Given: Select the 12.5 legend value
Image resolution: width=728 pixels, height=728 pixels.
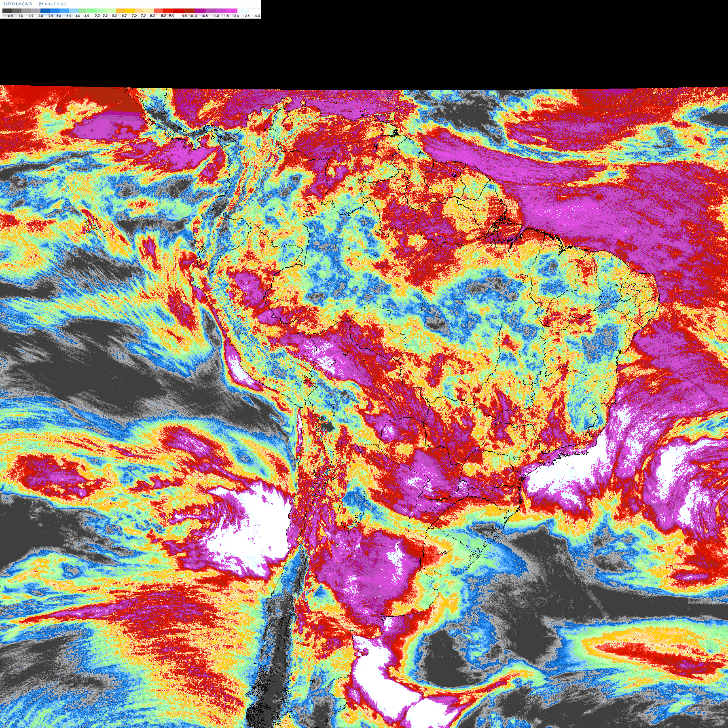Looking at the screenshot, I should [246, 16].
